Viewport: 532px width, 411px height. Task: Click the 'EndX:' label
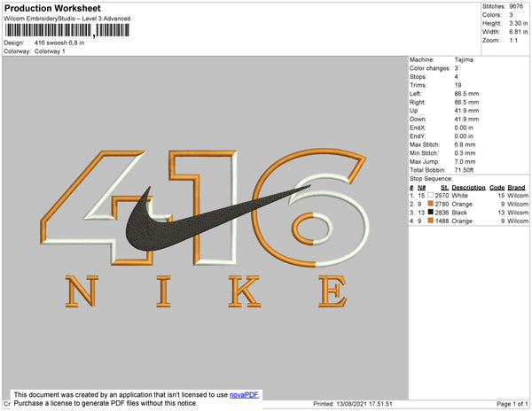coord(418,128)
